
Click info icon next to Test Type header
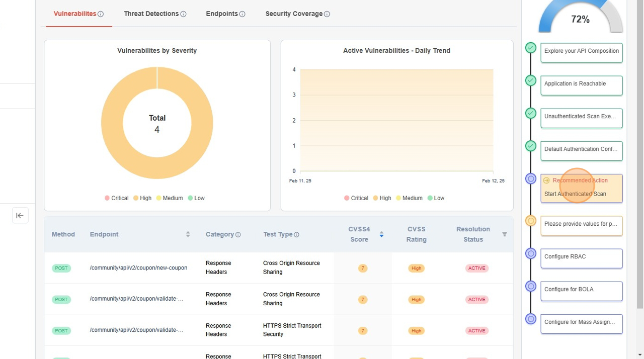coord(296,235)
